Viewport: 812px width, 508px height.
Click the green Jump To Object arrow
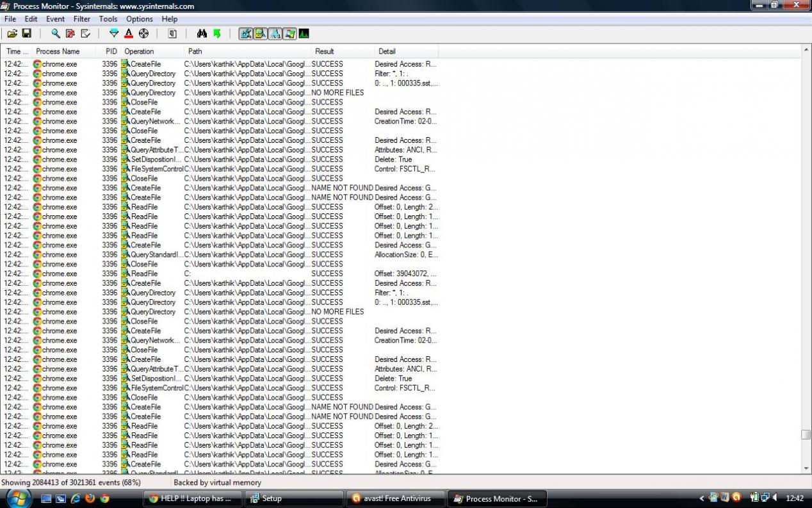[x=217, y=34]
